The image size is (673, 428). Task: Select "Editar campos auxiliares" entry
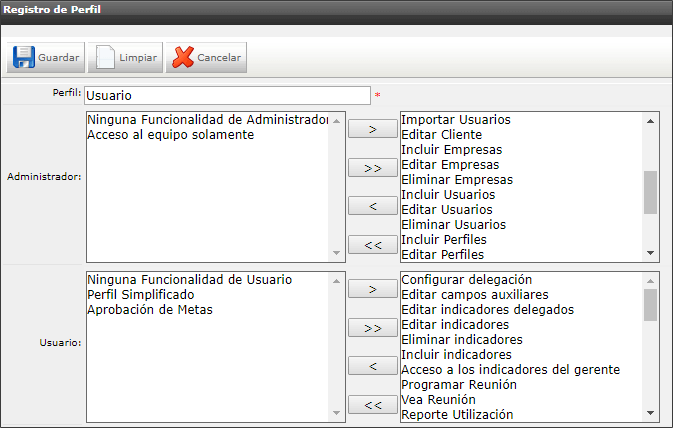pyautogui.click(x=475, y=295)
